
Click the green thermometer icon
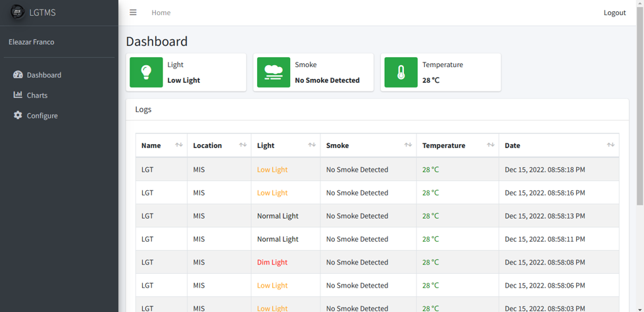tap(401, 72)
